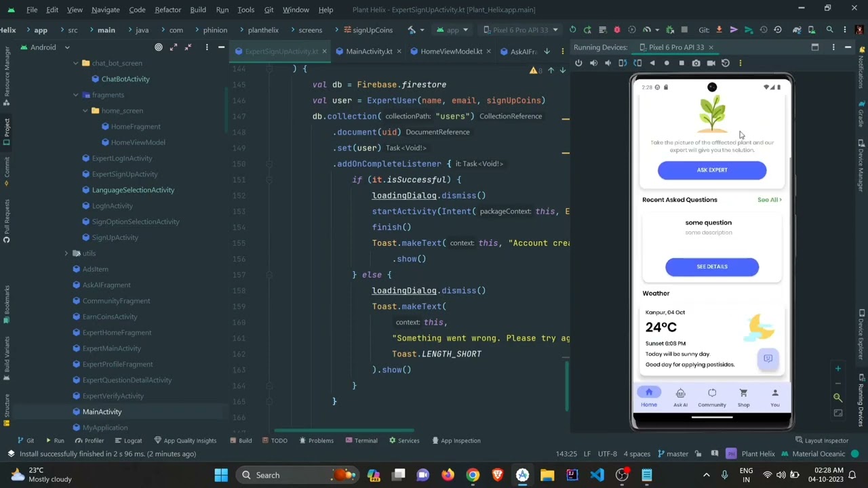Open Shop tab in emulator app
The image size is (868, 488).
pos(743,398)
